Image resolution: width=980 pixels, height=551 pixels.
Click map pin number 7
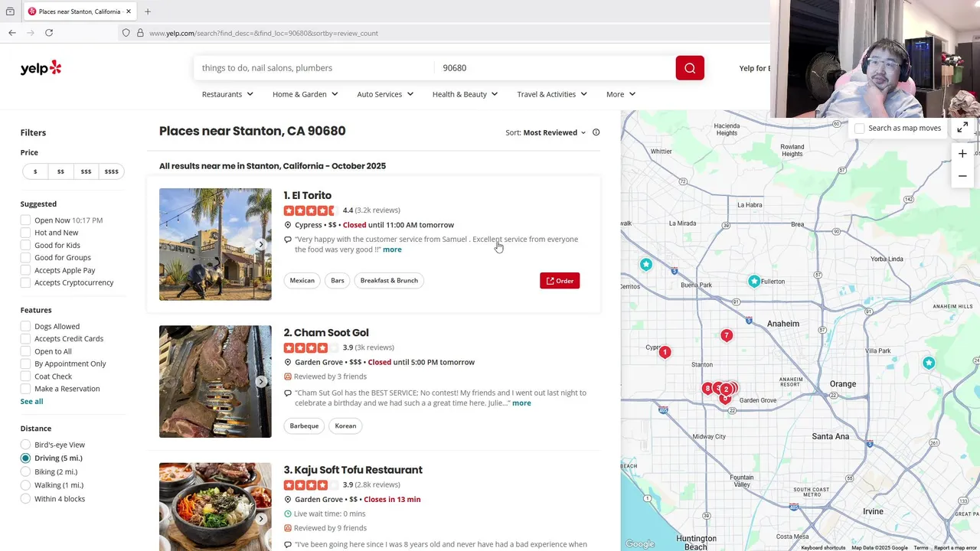pyautogui.click(x=727, y=335)
